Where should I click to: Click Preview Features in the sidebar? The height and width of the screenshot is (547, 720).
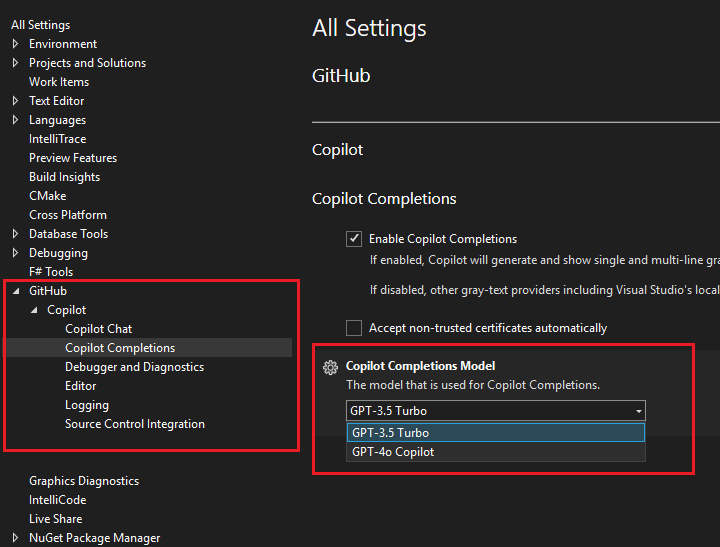click(x=73, y=158)
